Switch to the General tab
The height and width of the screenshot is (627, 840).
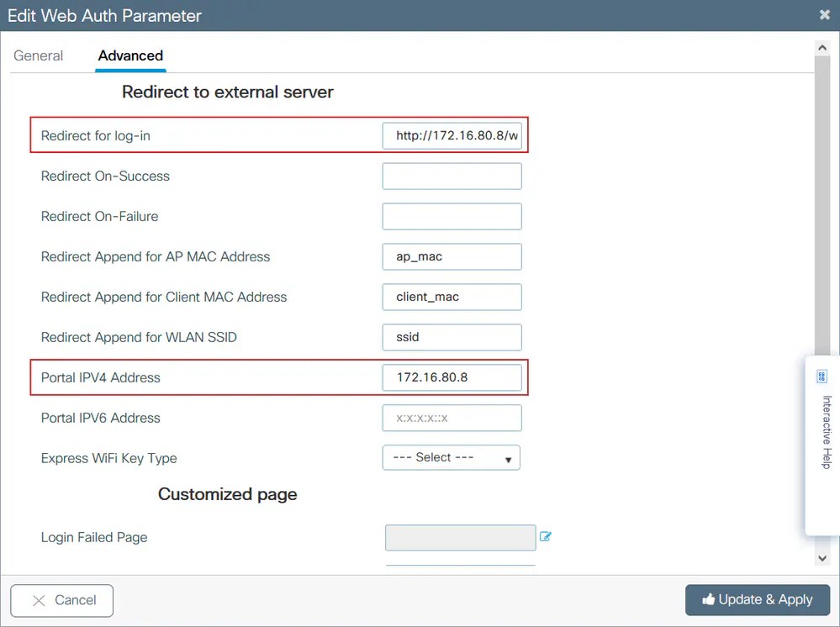pyautogui.click(x=38, y=55)
